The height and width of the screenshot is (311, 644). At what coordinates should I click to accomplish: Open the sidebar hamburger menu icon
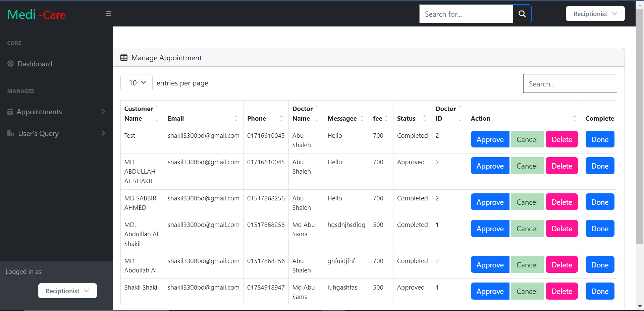(108, 13)
